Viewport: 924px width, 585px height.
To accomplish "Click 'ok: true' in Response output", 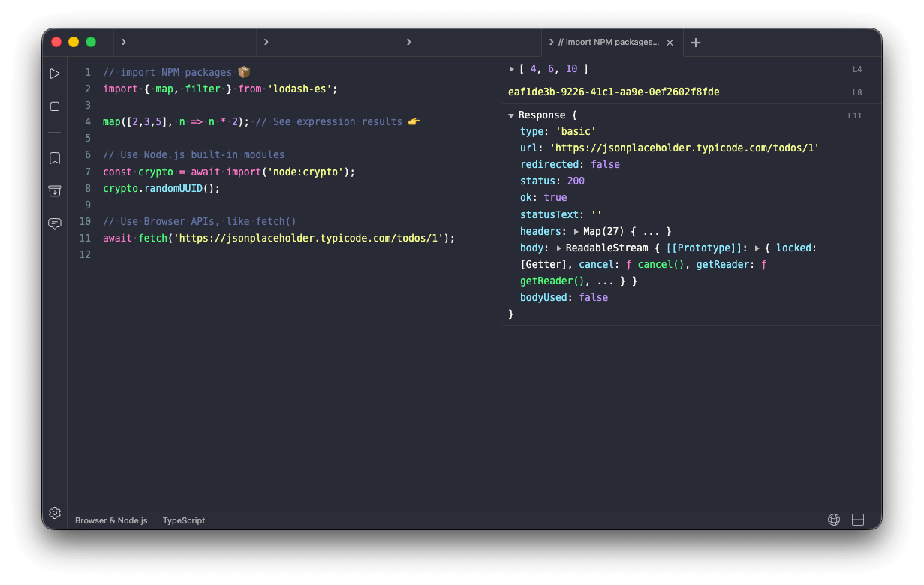I will coord(543,198).
